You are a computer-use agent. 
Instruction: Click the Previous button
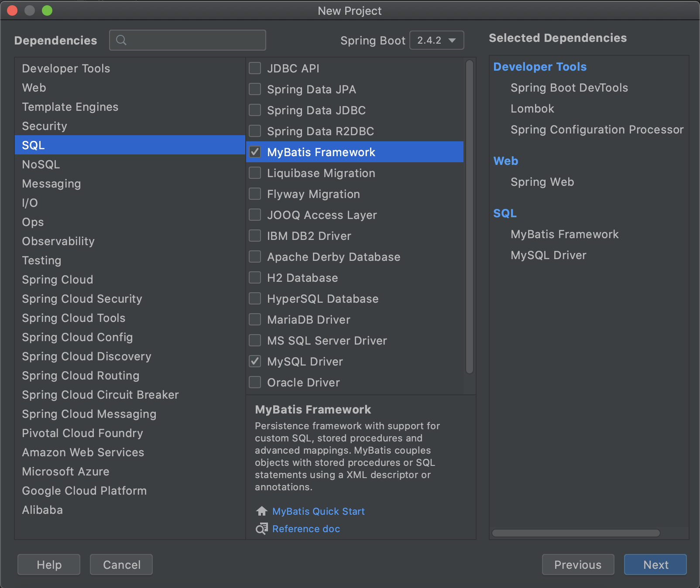(x=578, y=564)
